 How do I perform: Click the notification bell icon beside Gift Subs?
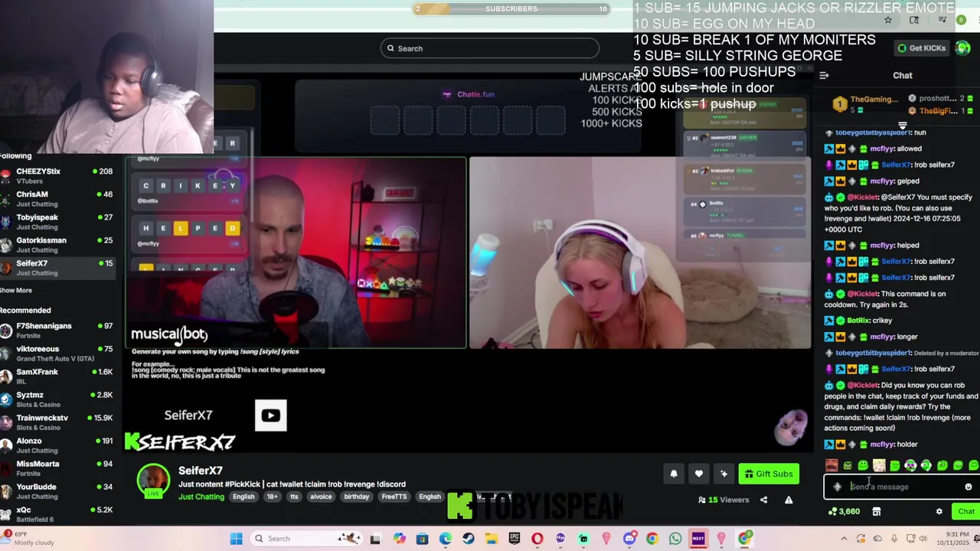pos(674,474)
